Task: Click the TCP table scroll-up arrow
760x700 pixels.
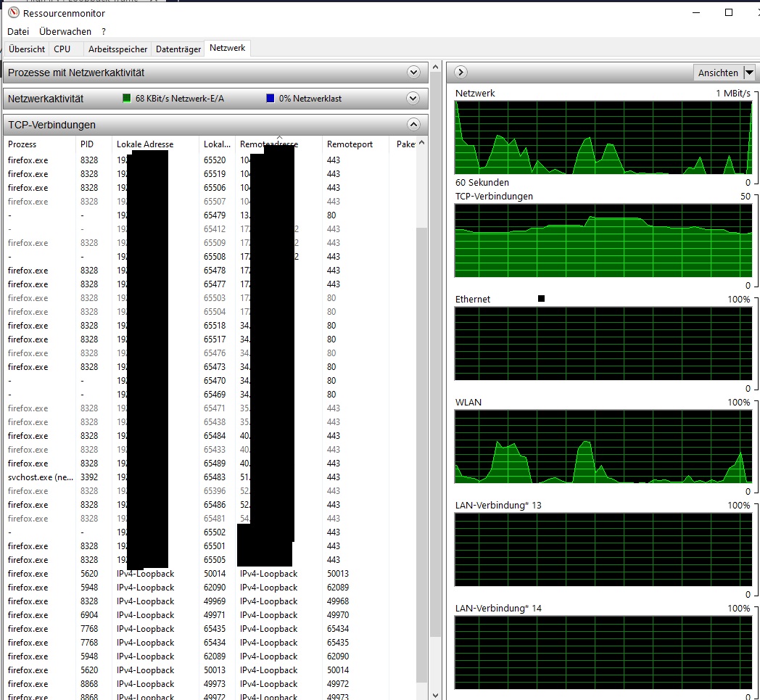Action: (x=421, y=142)
